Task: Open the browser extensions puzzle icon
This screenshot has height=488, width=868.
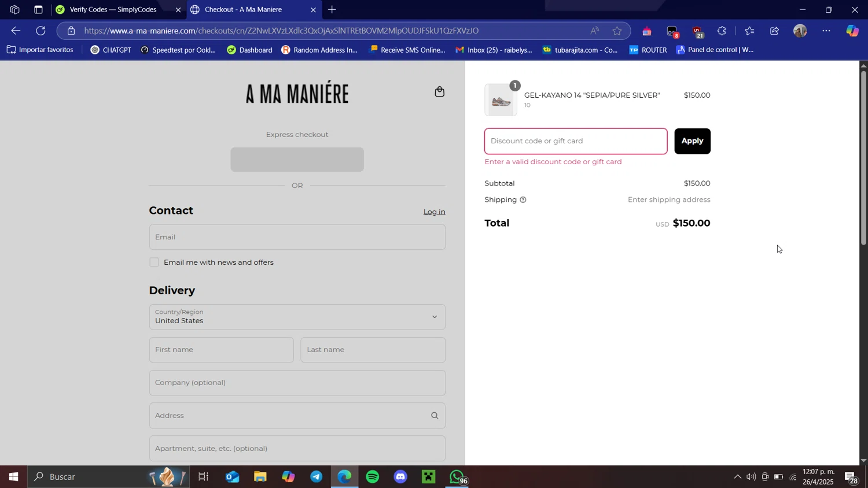Action: point(722,31)
